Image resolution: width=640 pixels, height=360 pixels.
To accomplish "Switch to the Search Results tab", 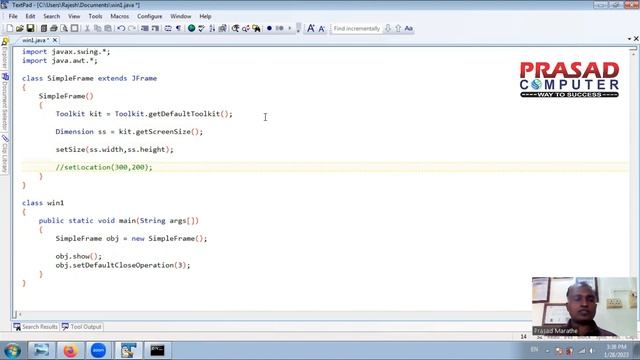I will pyautogui.click(x=36, y=327).
